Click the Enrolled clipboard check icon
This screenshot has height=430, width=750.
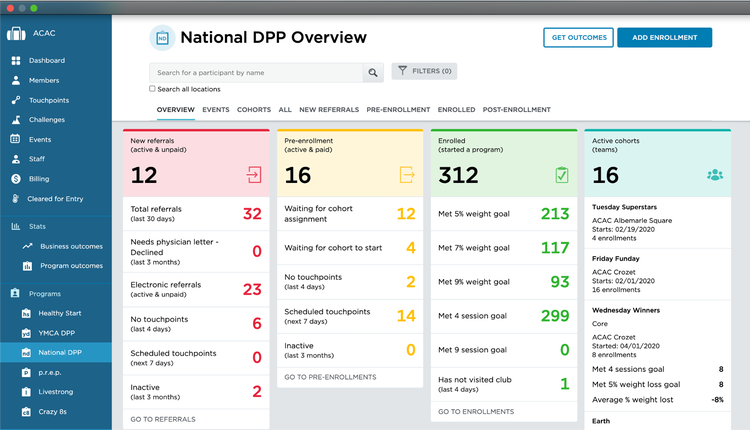[x=561, y=175]
